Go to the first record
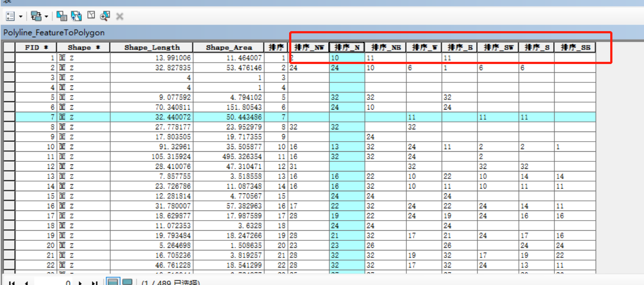 [12, 283]
